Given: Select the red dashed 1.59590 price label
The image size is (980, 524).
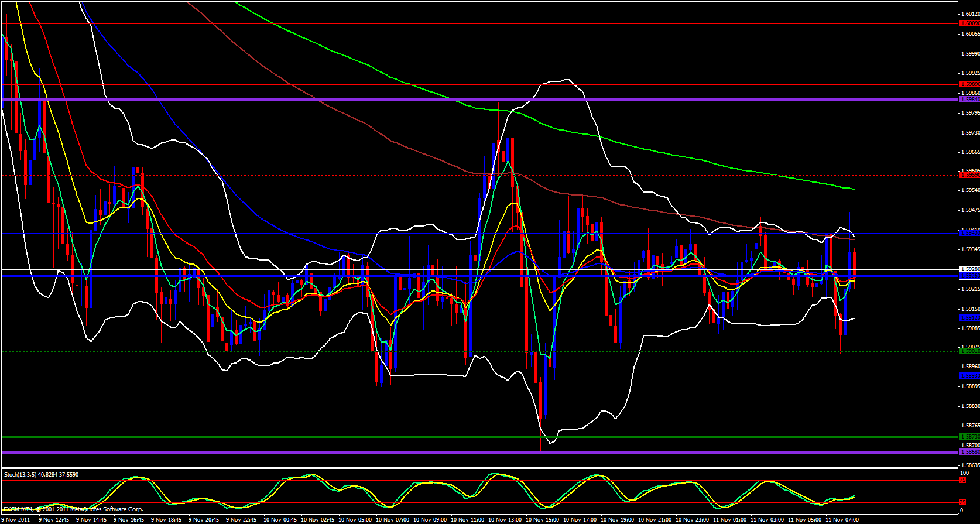Looking at the screenshot, I should coord(969,175).
